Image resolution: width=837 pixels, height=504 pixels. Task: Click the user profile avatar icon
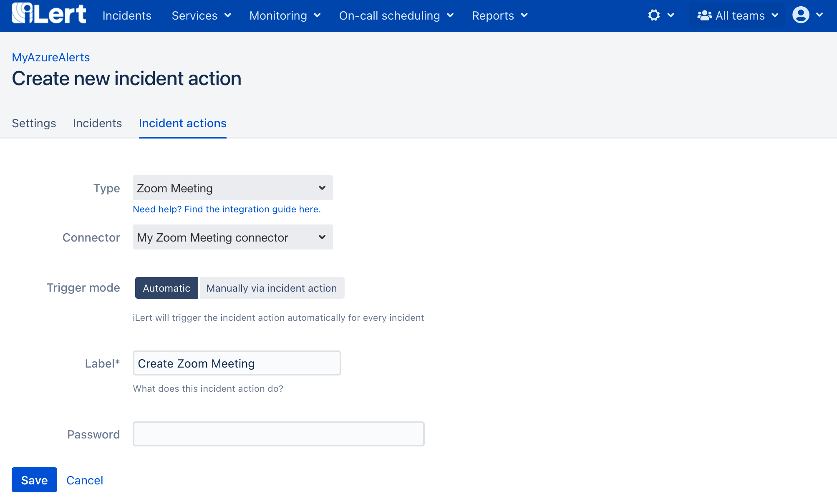[801, 15]
